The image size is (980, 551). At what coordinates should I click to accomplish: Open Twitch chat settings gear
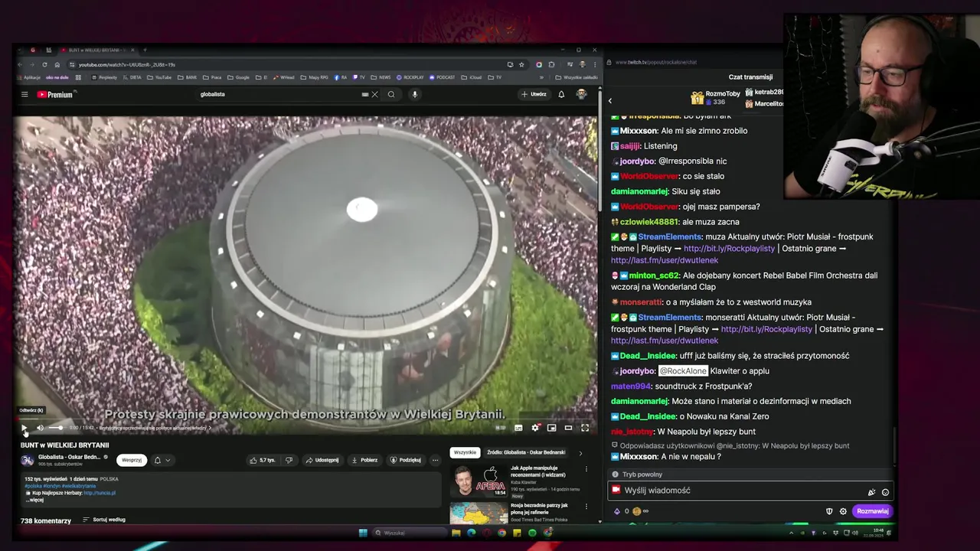[843, 511]
